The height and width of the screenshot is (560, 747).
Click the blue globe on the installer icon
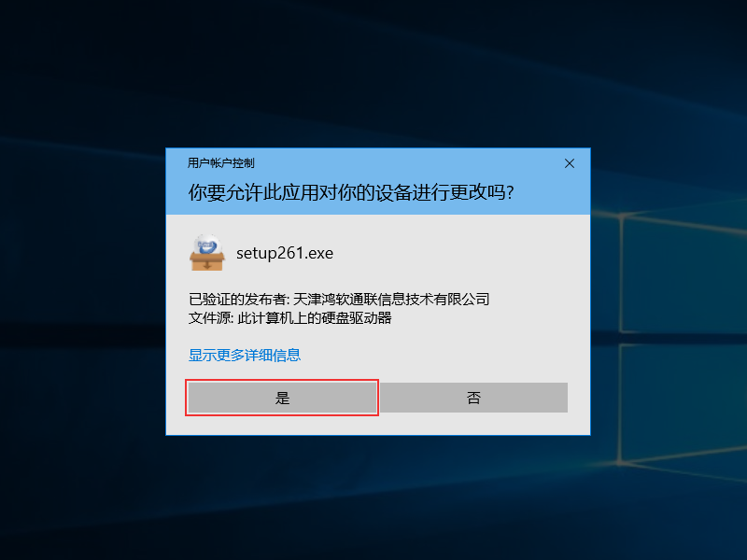click(207, 245)
